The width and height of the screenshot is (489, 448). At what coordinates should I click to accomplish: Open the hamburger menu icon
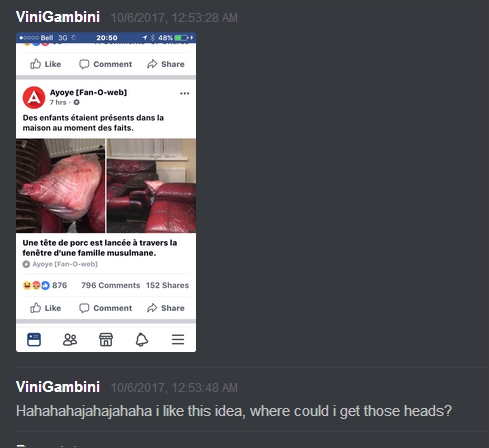click(x=178, y=340)
